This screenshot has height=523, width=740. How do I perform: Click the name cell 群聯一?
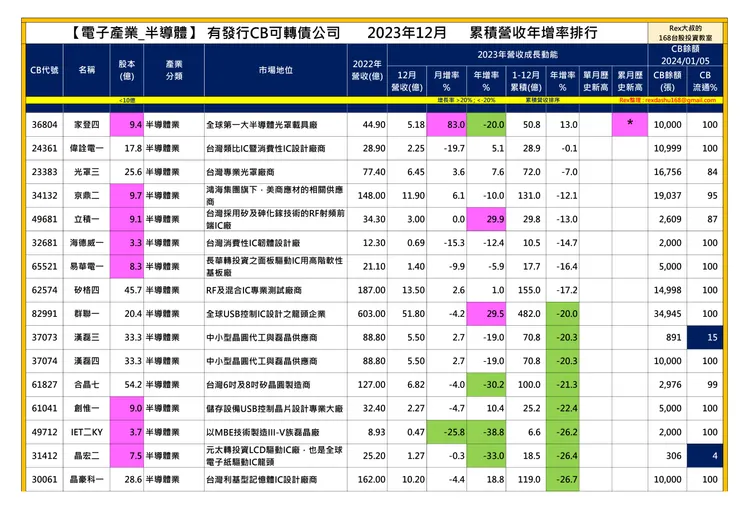coord(87,313)
